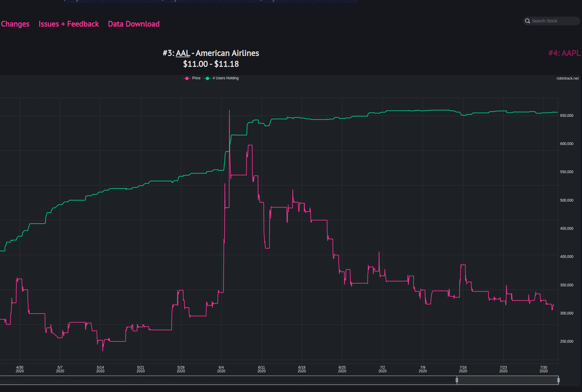Open the AAL ticker link
Image resolution: width=582 pixels, height=392 pixels.
coord(183,53)
